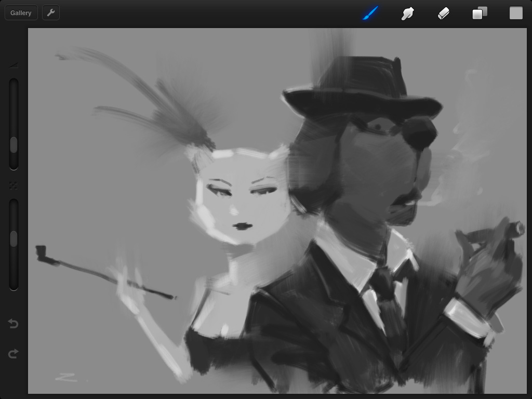Select the Smudge tool
This screenshot has height=399, width=532.
coord(407,14)
